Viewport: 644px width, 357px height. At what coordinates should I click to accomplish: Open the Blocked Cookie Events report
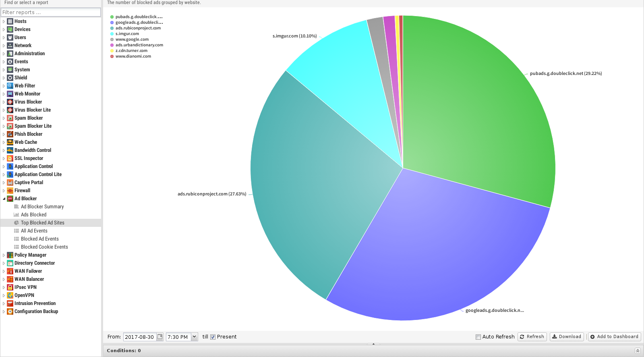click(44, 247)
